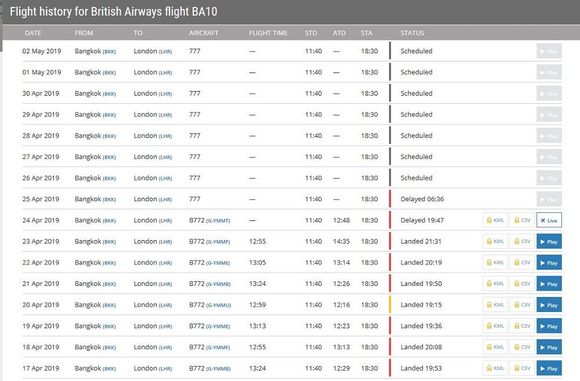Click the STATUS column header
The width and height of the screenshot is (580, 381).
tap(412, 33)
